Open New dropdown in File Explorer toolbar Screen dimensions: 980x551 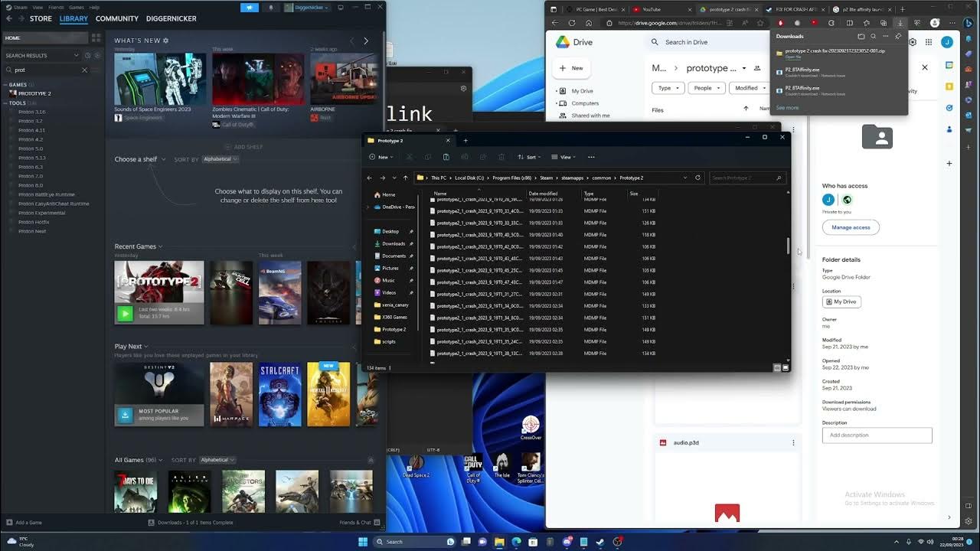[x=381, y=157]
